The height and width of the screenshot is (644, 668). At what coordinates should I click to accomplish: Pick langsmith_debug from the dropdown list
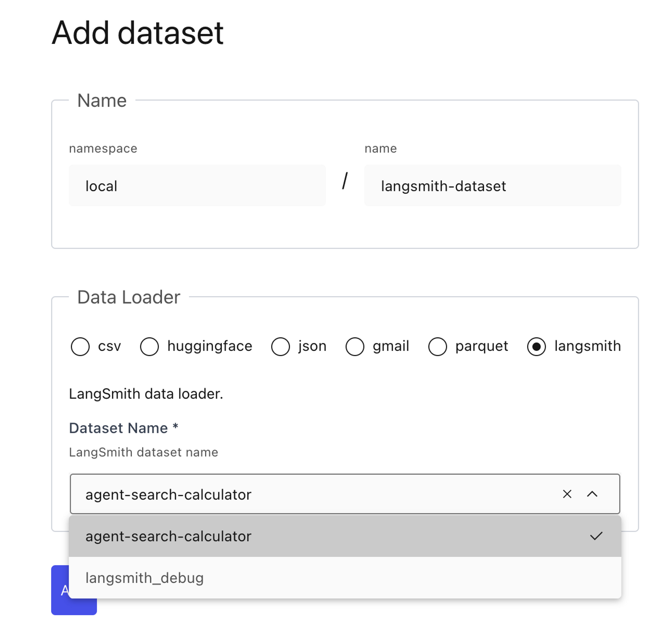pyautogui.click(x=145, y=578)
